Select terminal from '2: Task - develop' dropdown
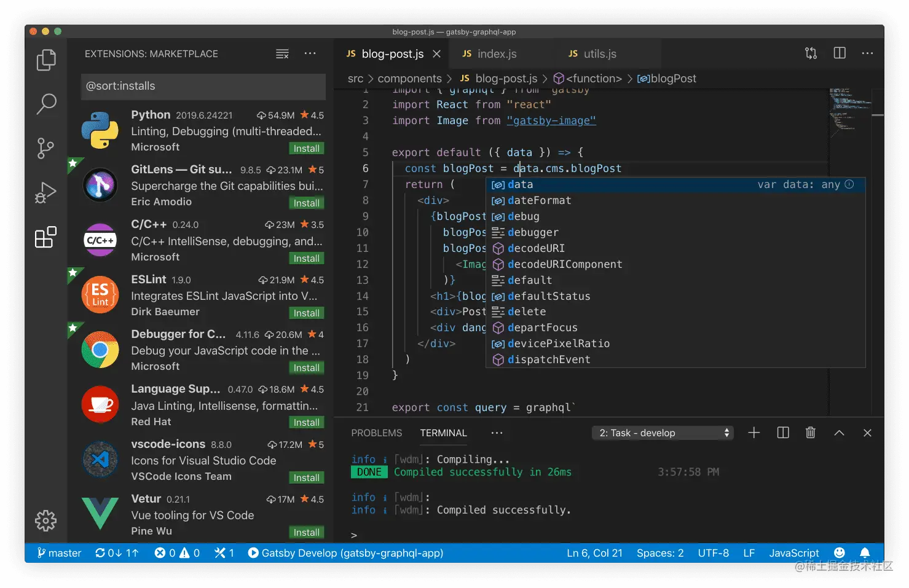Viewport: 909px width, 588px height. pyautogui.click(x=664, y=433)
